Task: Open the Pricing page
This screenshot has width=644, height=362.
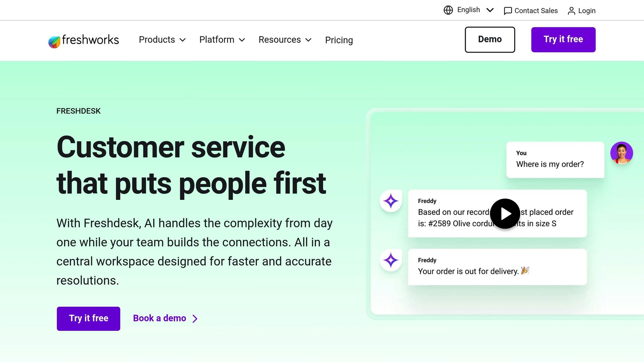Action: point(339,40)
